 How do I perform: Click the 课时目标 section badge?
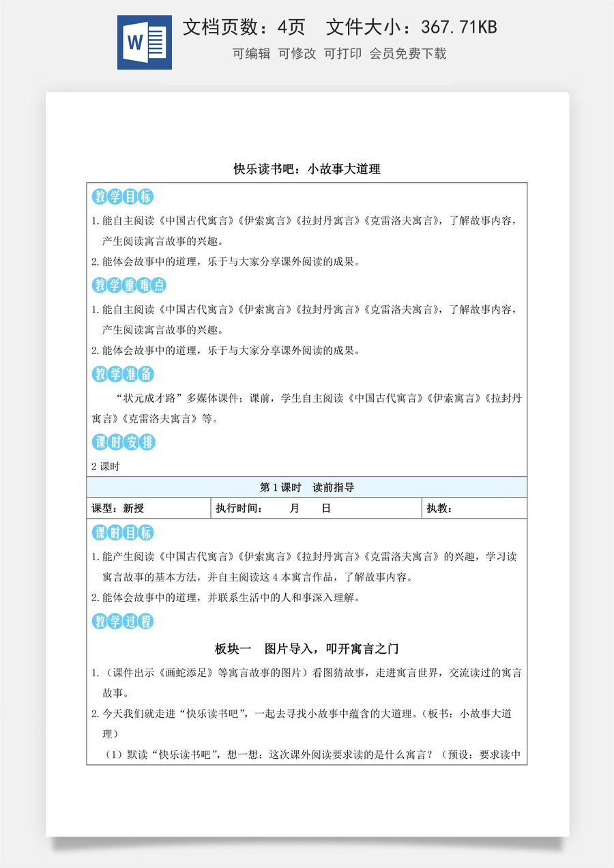point(123,533)
